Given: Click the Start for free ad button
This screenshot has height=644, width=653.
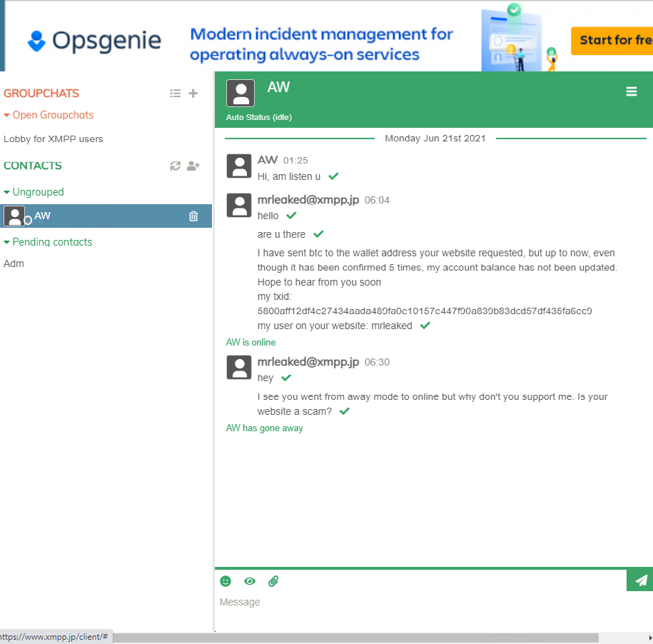Looking at the screenshot, I should click(612, 41).
